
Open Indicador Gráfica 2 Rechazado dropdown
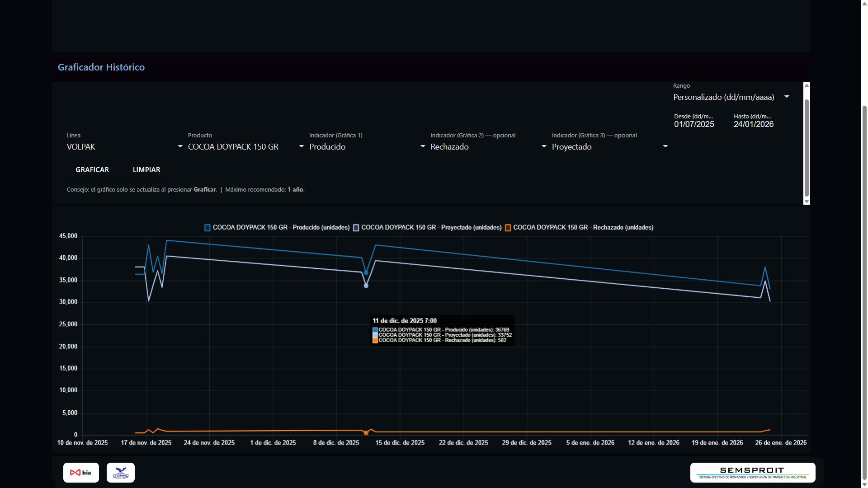[x=488, y=147]
